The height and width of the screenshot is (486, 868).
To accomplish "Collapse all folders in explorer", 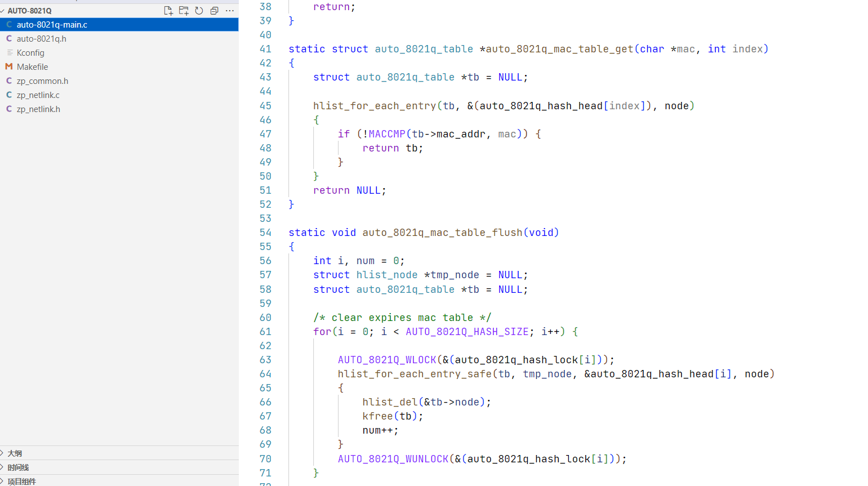I will pyautogui.click(x=214, y=11).
